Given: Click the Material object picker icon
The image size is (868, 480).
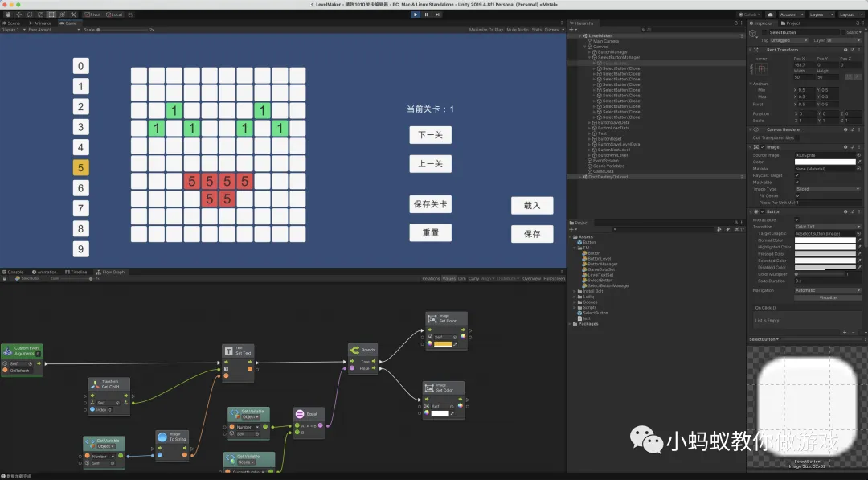Looking at the screenshot, I should tap(858, 168).
